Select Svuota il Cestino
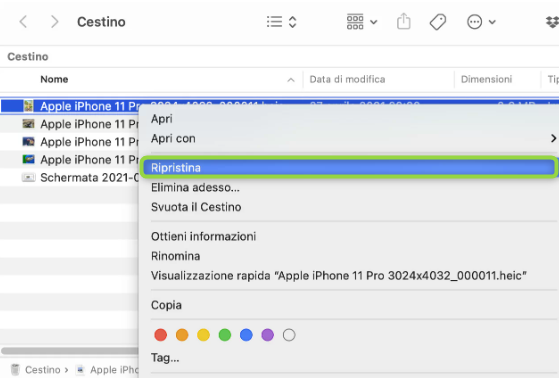 click(196, 207)
